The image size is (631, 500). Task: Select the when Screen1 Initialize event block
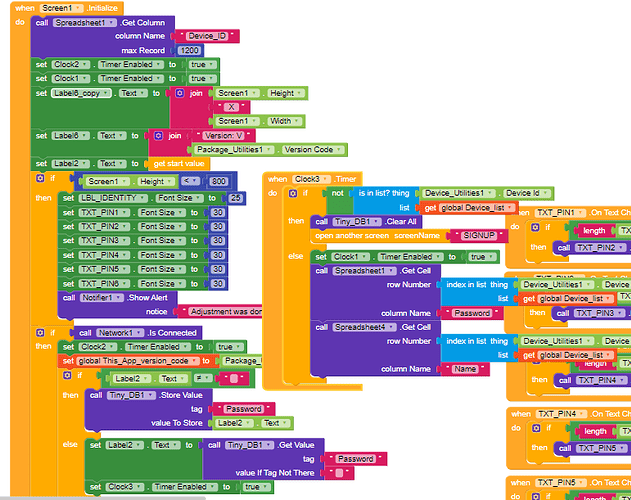[67, 8]
